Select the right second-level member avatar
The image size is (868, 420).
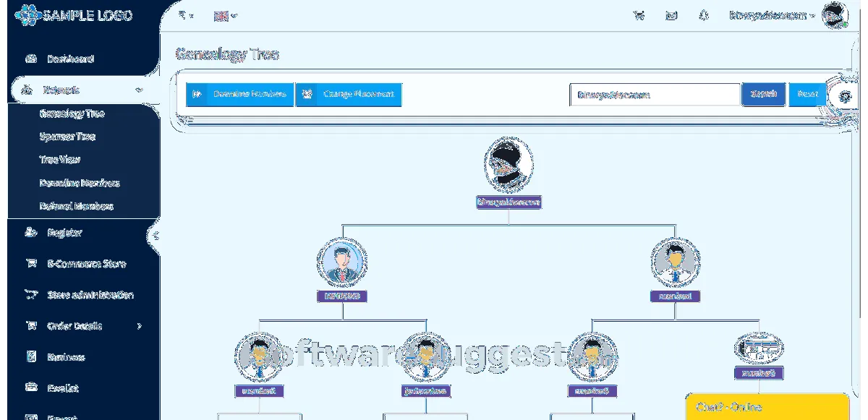click(675, 262)
